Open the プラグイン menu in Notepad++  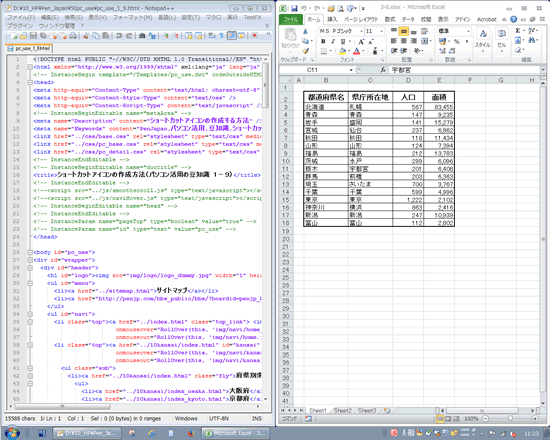click(x=20, y=26)
